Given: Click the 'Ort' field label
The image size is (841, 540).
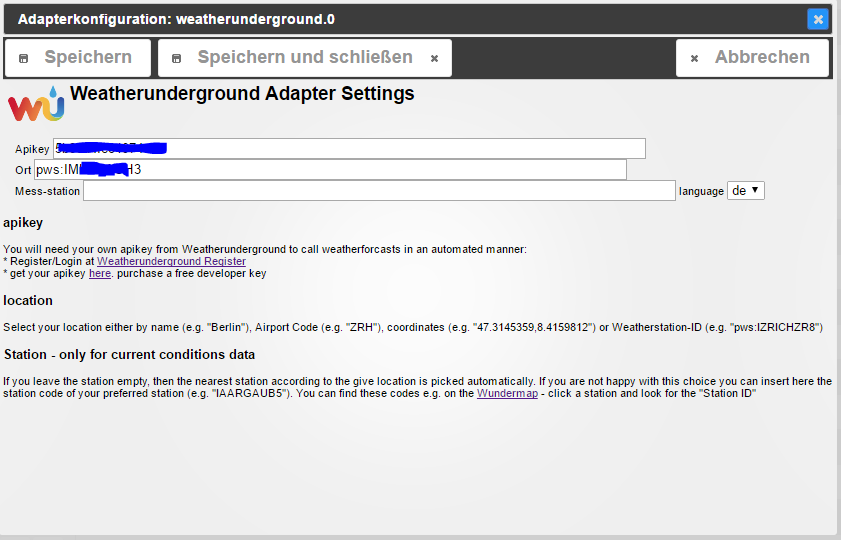Looking at the screenshot, I should coord(23,170).
